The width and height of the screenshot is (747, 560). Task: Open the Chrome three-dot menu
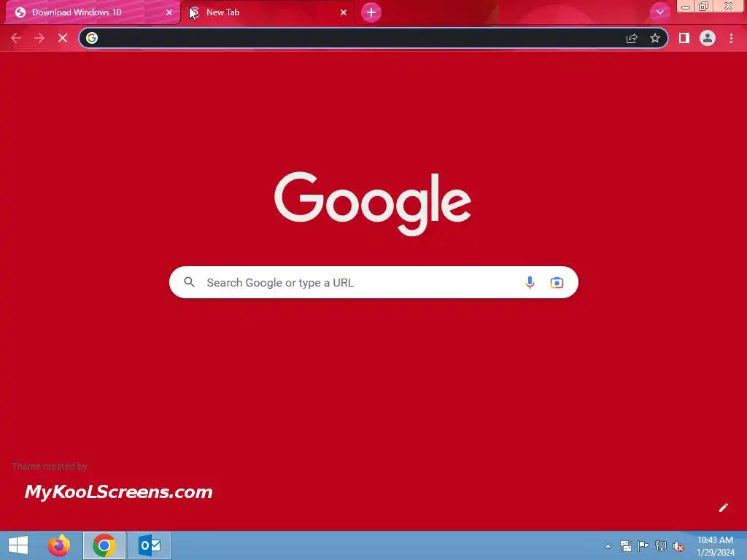point(731,38)
